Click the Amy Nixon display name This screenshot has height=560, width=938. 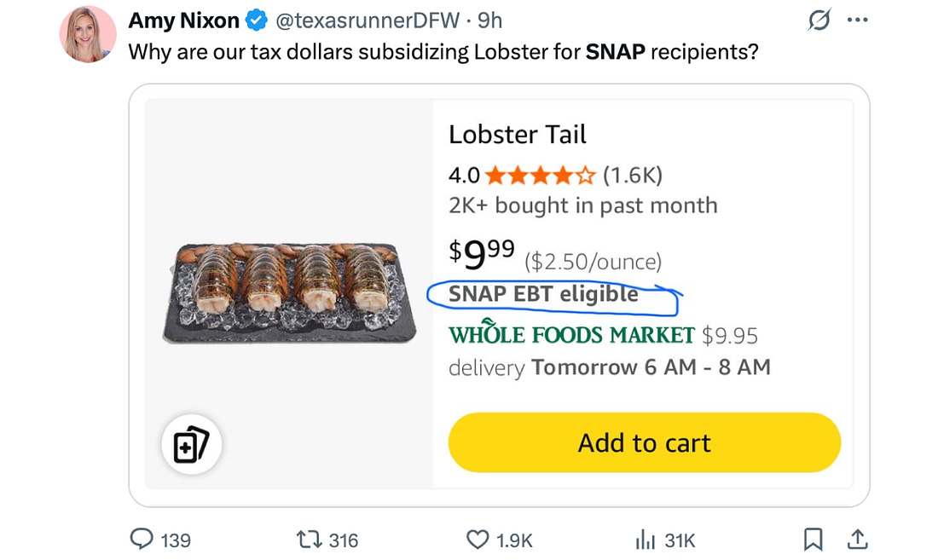pos(183,20)
